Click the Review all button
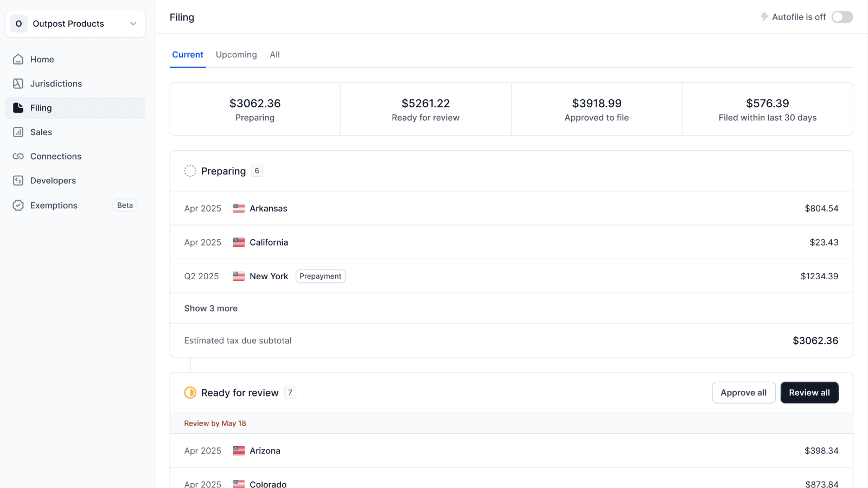This screenshot has height=488, width=868. pos(809,393)
